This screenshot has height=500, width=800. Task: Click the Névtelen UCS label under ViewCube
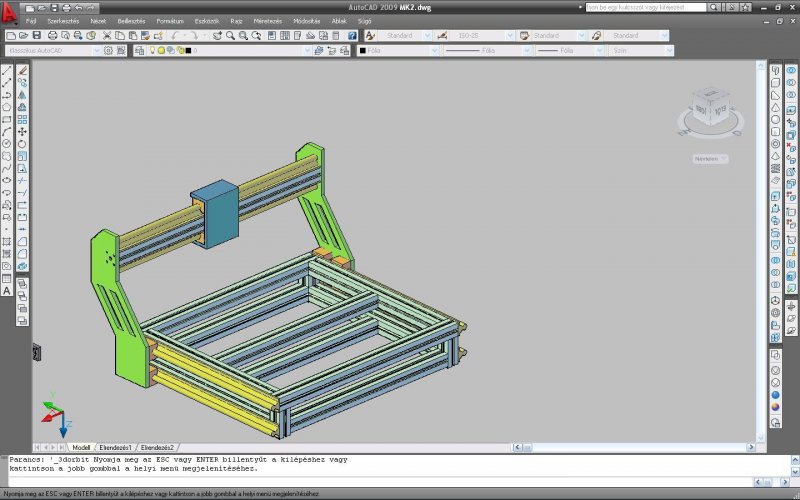(x=710, y=159)
